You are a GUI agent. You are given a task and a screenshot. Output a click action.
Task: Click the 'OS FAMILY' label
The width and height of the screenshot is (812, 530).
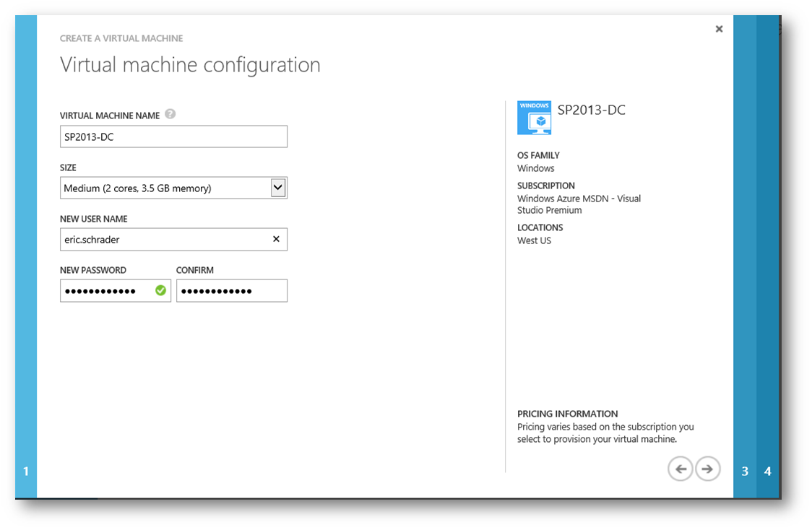(538, 155)
